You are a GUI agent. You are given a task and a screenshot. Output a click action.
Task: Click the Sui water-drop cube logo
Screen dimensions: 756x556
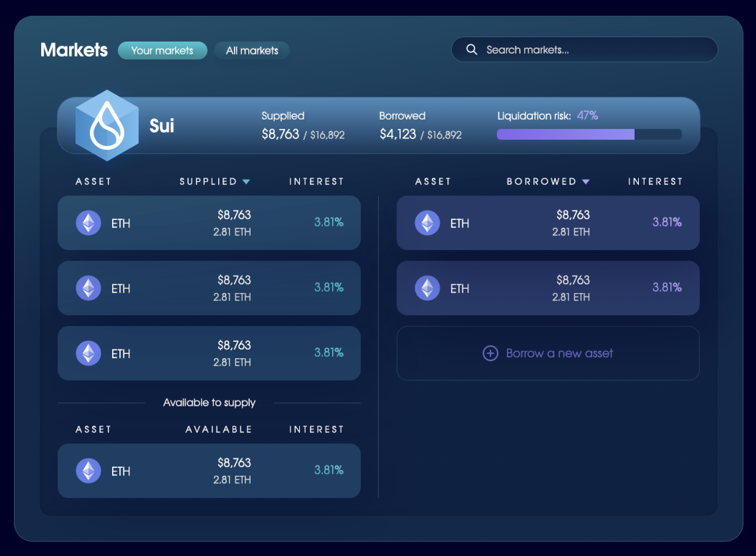click(x=107, y=125)
